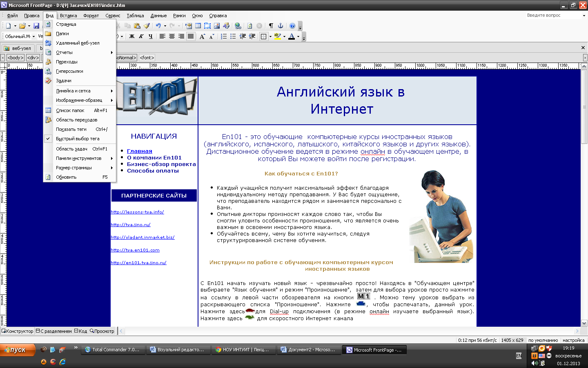Viewport: 588px width, 368px height.
Task: Click the Refresh page toolbar icon
Action: pyautogui.click(x=250, y=26)
